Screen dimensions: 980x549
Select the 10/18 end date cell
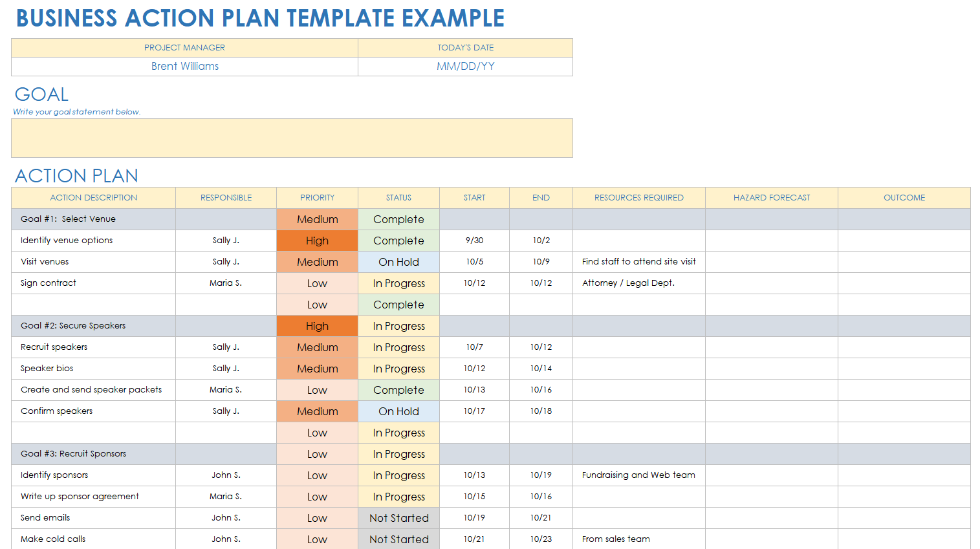541,411
